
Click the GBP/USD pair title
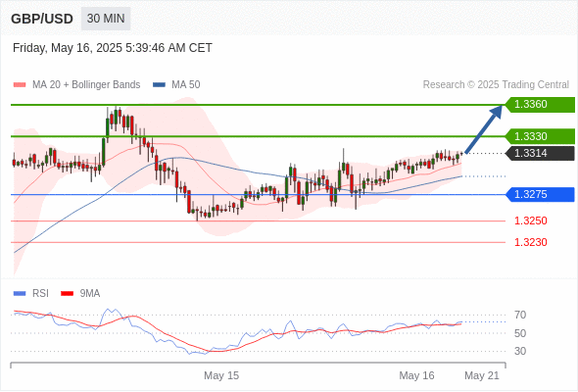click(42, 19)
